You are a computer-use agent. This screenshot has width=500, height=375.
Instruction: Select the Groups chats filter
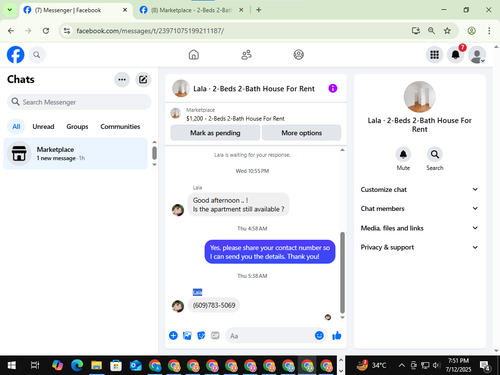(x=77, y=127)
